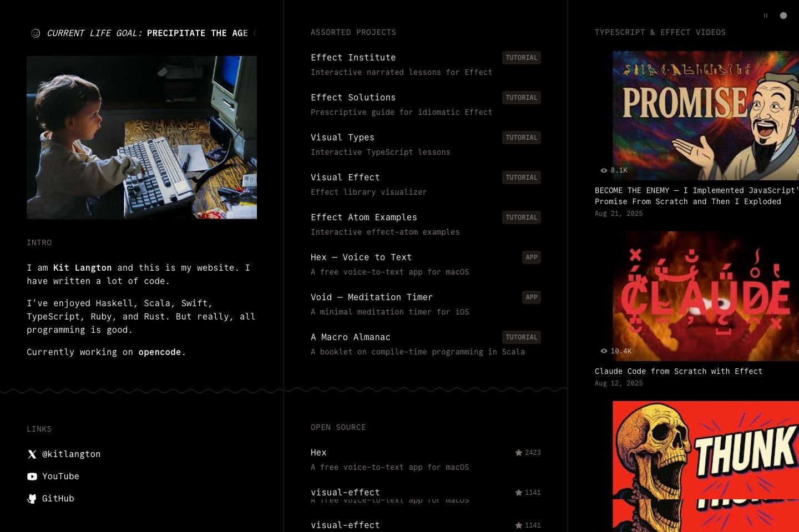Screen dimensions: 799x532
Task: Click the YouTube play logo icon
Action: pyautogui.click(x=32, y=477)
